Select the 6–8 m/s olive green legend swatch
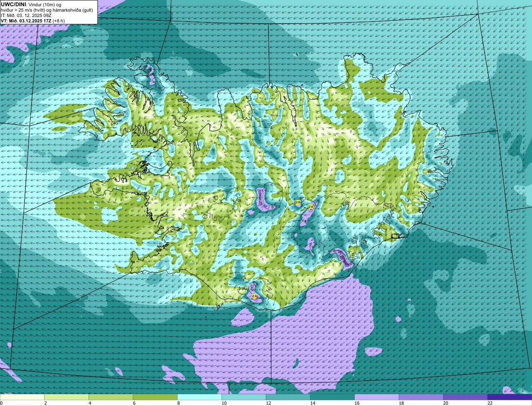532x406 pixels. point(155,397)
